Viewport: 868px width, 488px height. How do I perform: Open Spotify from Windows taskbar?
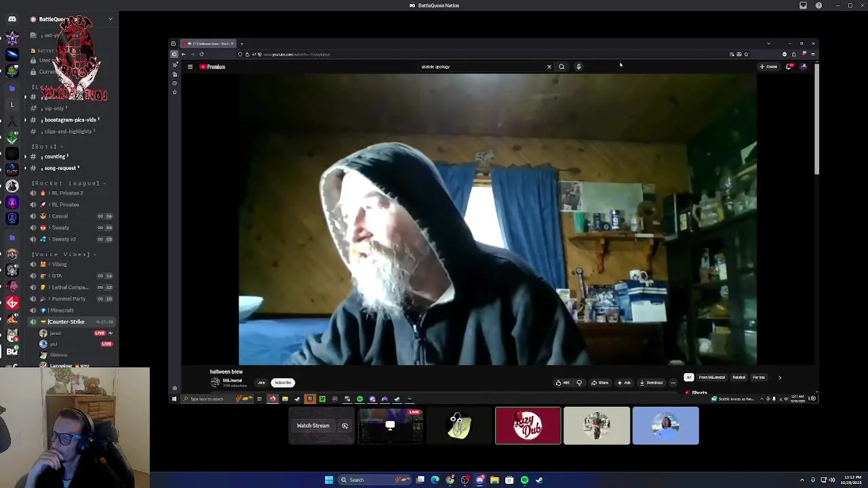pos(524,480)
